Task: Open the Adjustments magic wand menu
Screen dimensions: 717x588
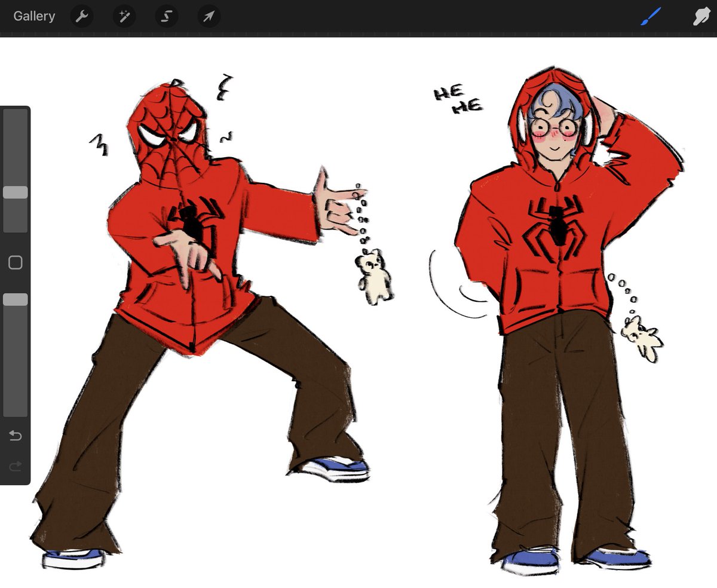Action: coord(124,17)
